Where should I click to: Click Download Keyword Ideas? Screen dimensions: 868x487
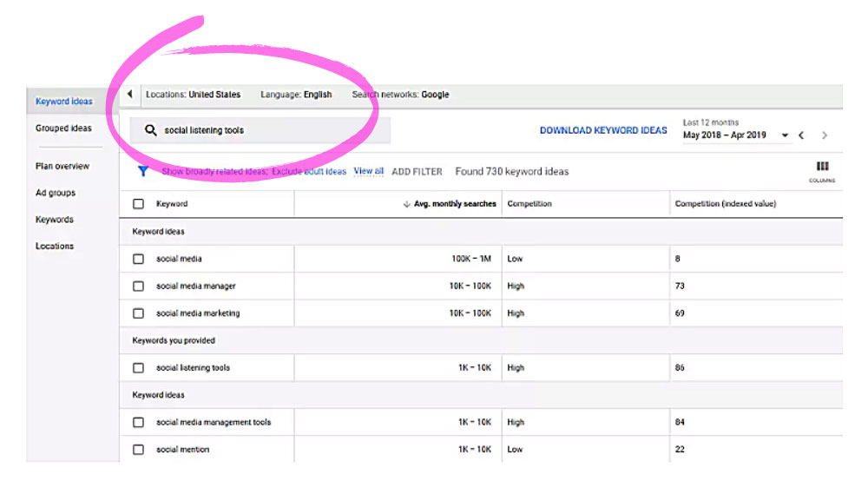[x=603, y=130]
